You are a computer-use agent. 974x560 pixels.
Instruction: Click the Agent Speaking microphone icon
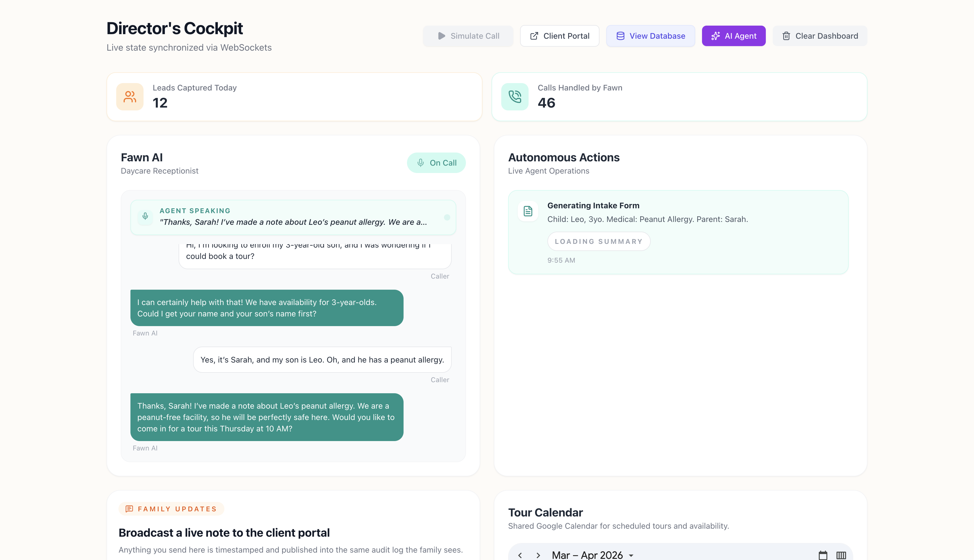point(145,216)
